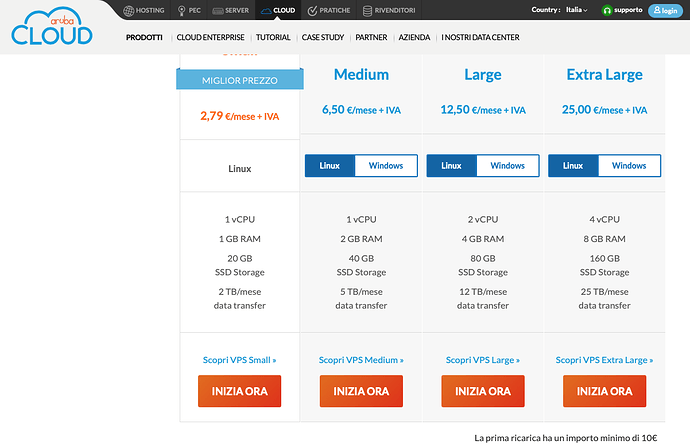Click the 2 vCPU text in Large plan
Image resolution: width=690 pixels, height=448 pixels.
[483, 219]
